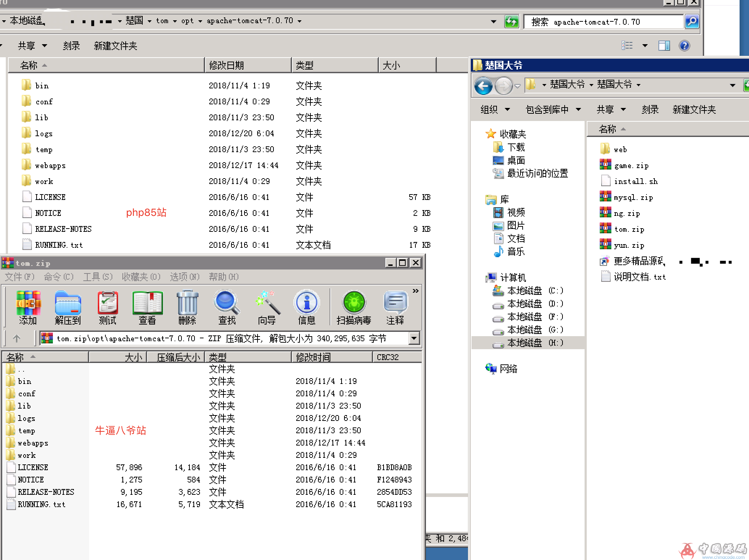The height and width of the screenshot is (560, 749).
Task: Open the Wizard (向导) tool
Action: click(x=267, y=307)
